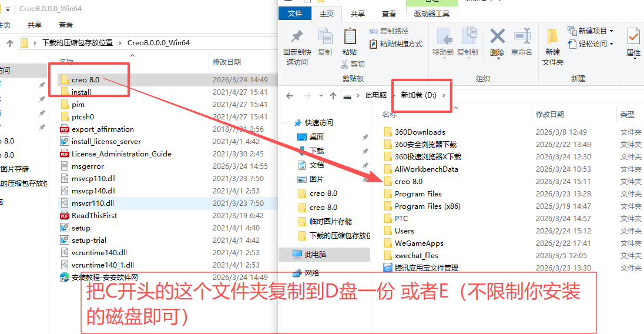Expand chevron before Creo8.0.0.0_Win64 breadcrumb
644x334 pixels.
120,43
